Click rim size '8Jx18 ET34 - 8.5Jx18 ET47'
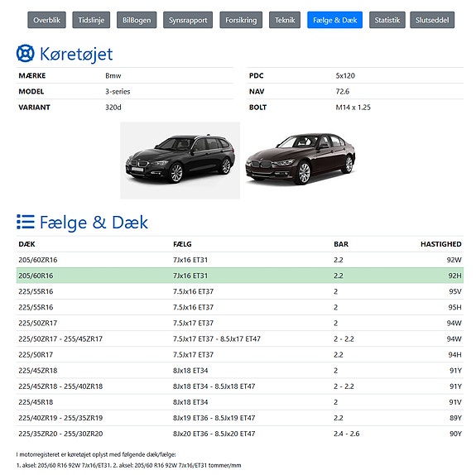This screenshot has height=475, width=476. coord(214,386)
